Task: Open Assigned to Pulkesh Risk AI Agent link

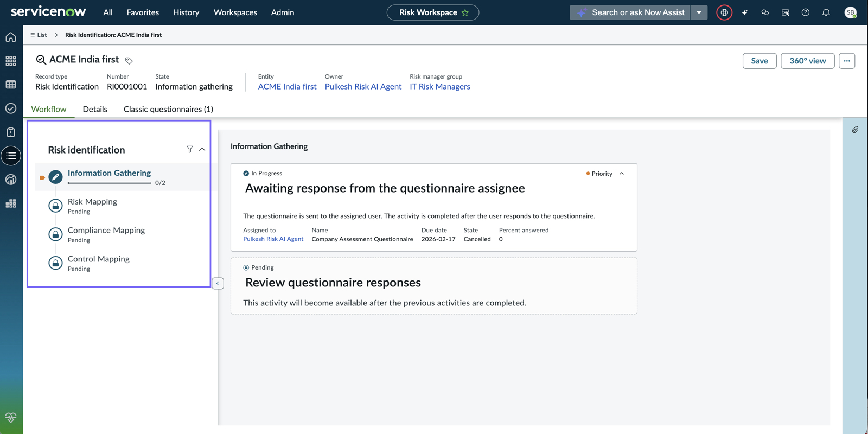Action: coord(273,239)
